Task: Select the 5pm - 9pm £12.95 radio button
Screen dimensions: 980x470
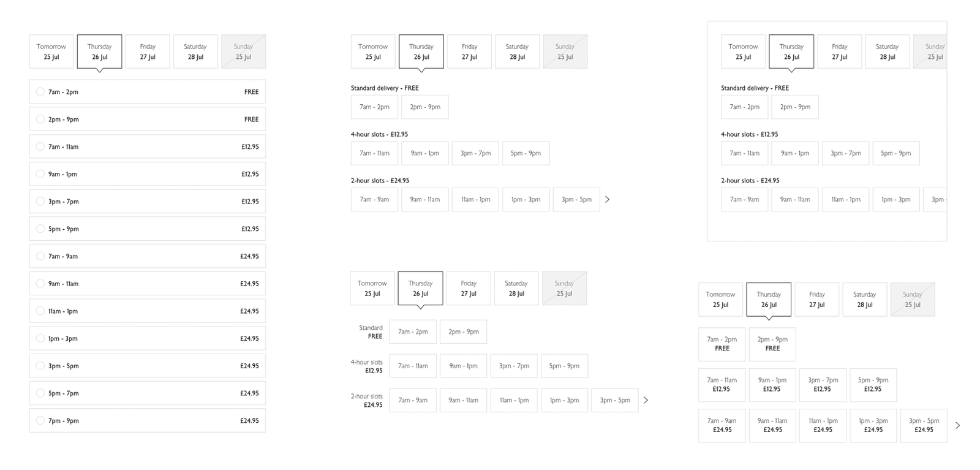Action: point(40,229)
